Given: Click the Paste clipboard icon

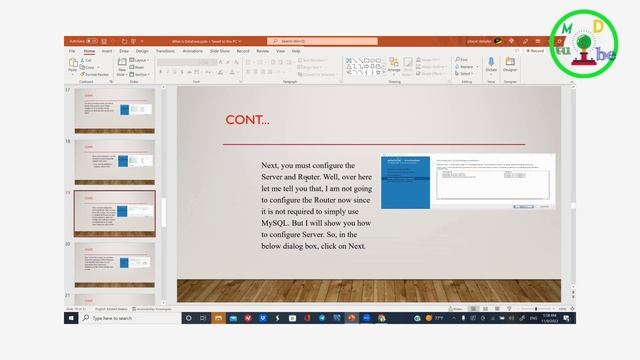Looking at the screenshot, I should click(x=73, y=63).
